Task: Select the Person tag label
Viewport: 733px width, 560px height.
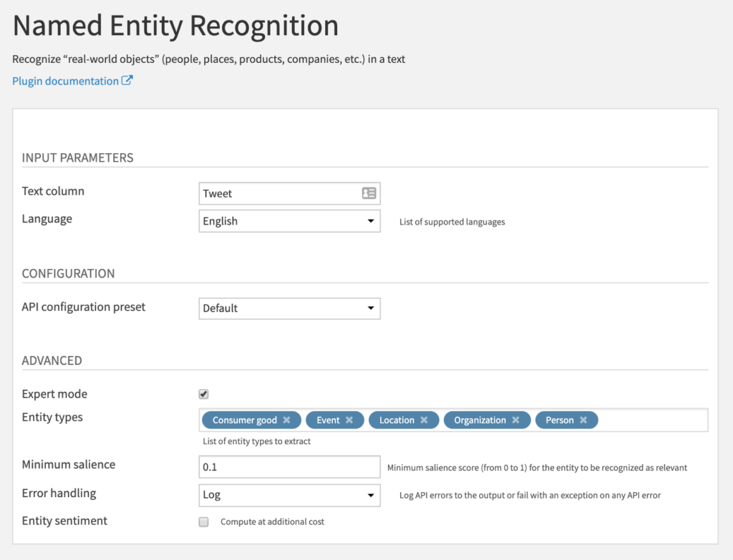Action: (x=560, y=420)
